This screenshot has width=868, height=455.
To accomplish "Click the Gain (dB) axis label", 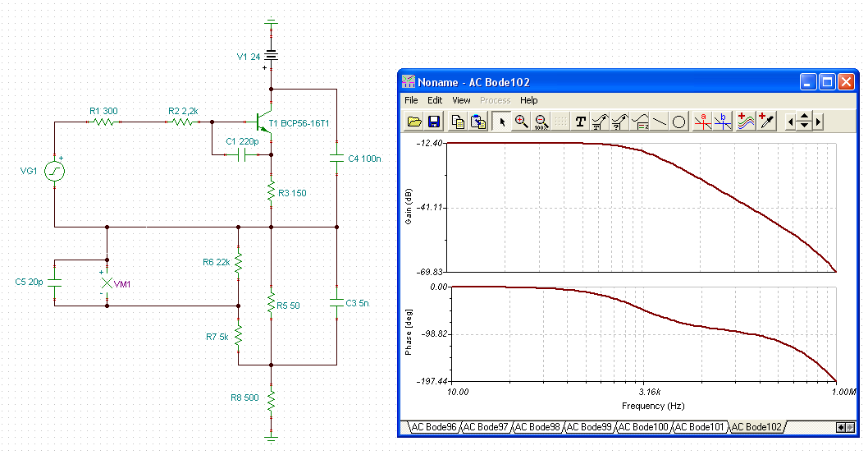I will pos(409,207).
